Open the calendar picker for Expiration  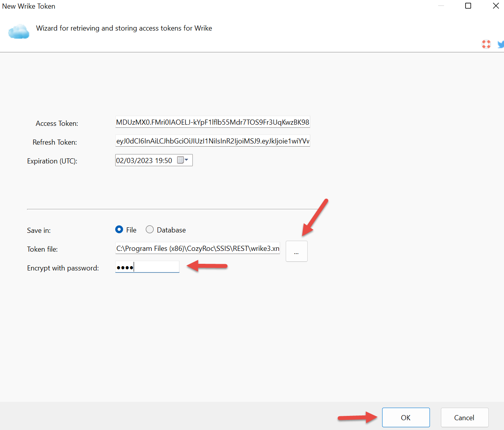tap(183, 160)
